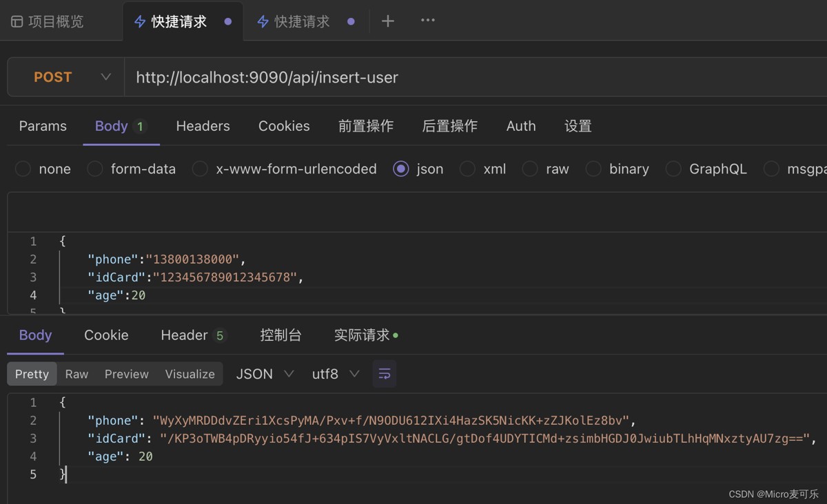Choose x-www-form-urlencoded body option
Viewport: 827px width, 504px height.
[201, 169]
